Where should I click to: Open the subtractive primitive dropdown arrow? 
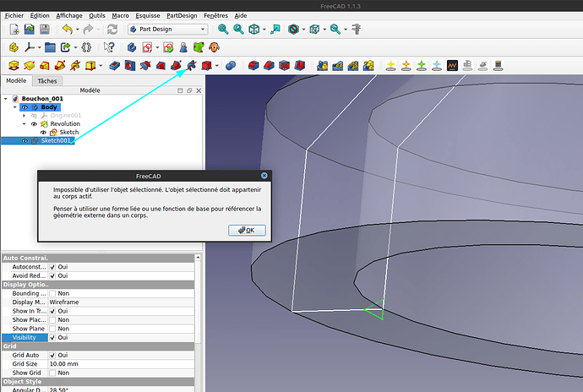[217, 66]
